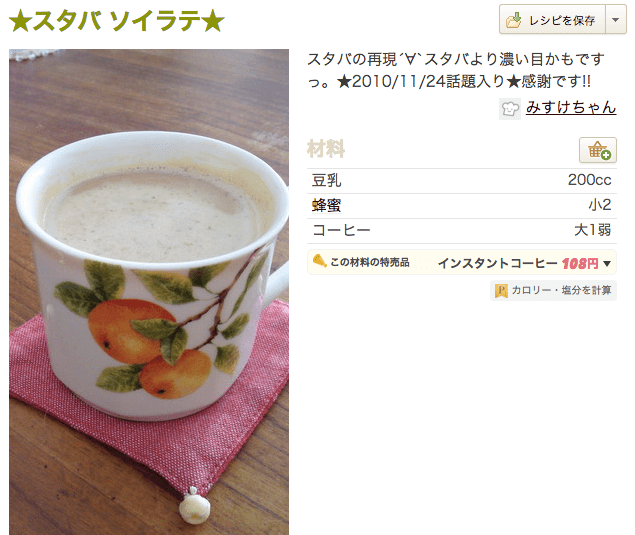Select the 蜂蜜 ingredient row
This screenshot has height=535, width=635.
click(462, 206)
